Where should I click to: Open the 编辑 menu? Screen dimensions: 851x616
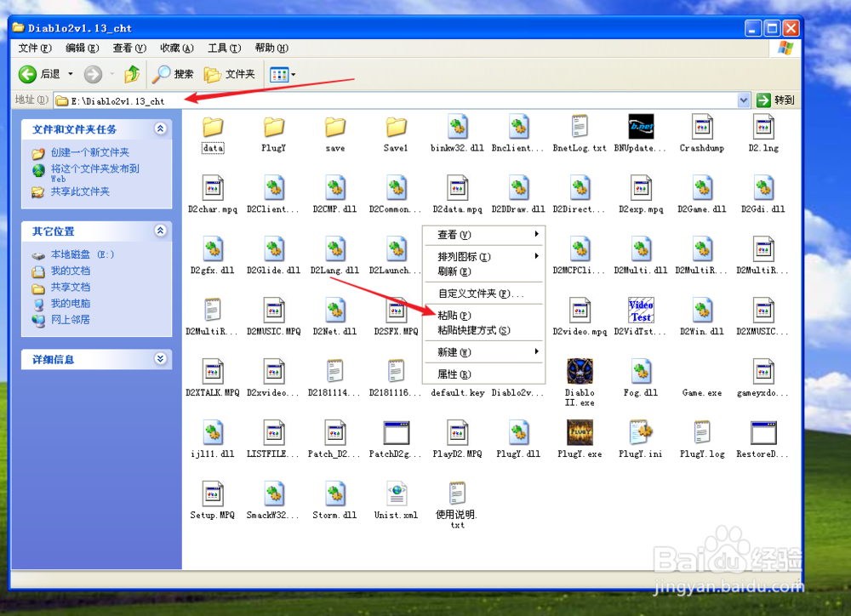tap(82, 48)
